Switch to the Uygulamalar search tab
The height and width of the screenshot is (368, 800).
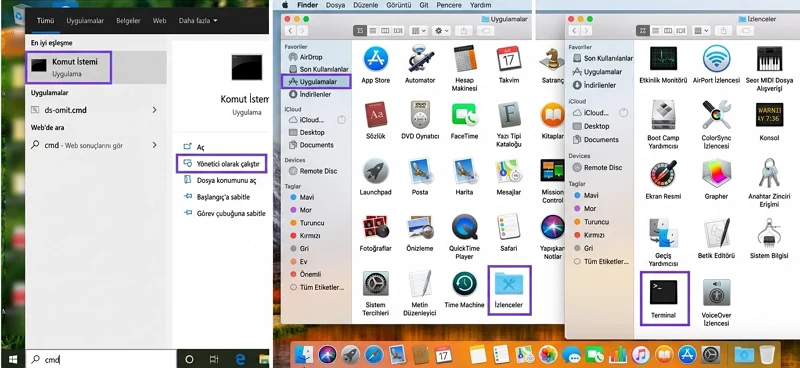pyautogui.click(x=85, y=20)
